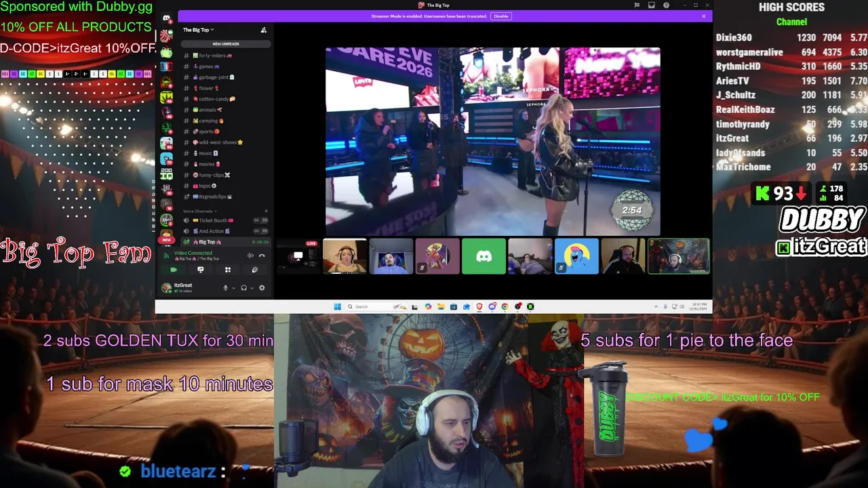Image resolution: width=868 pixels, height=488 pixels.
Task: Open Discord direct messages home icon
Action: click(166, 18)
